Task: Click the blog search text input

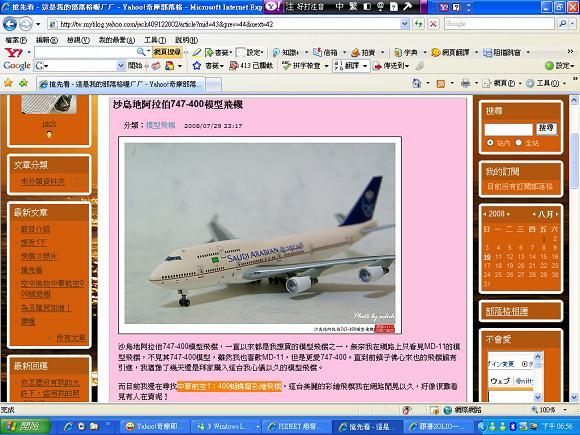Action: tap(509, 129)
